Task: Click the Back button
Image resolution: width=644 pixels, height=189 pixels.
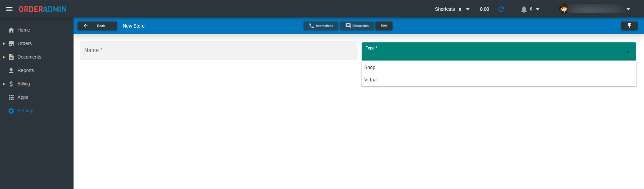Action: click(97, 26)
